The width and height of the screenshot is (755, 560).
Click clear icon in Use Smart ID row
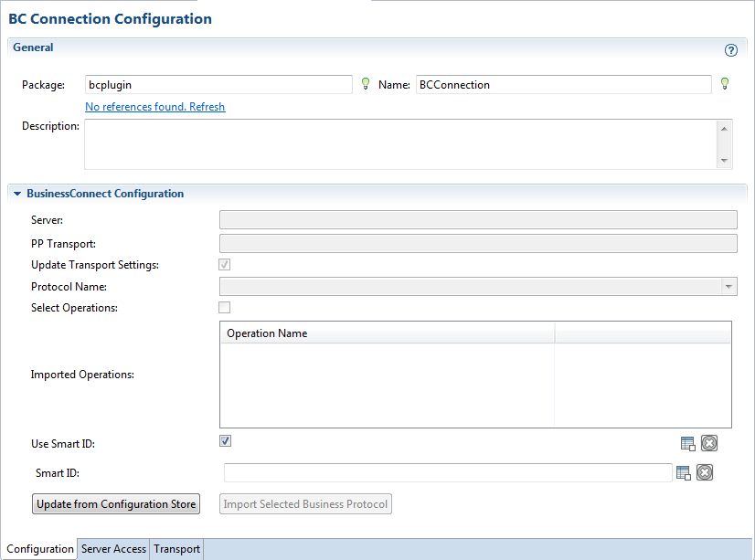pos(709,444)
